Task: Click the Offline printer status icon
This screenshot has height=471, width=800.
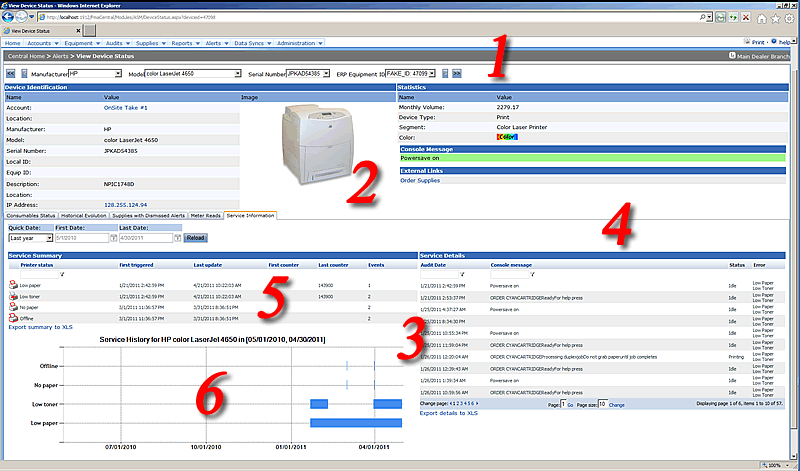Action: point(13,318)
